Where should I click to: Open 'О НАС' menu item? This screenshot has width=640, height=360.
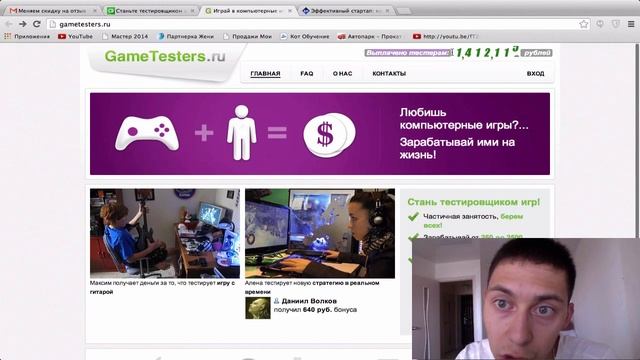pyautogui.click(x=342, y=73)
